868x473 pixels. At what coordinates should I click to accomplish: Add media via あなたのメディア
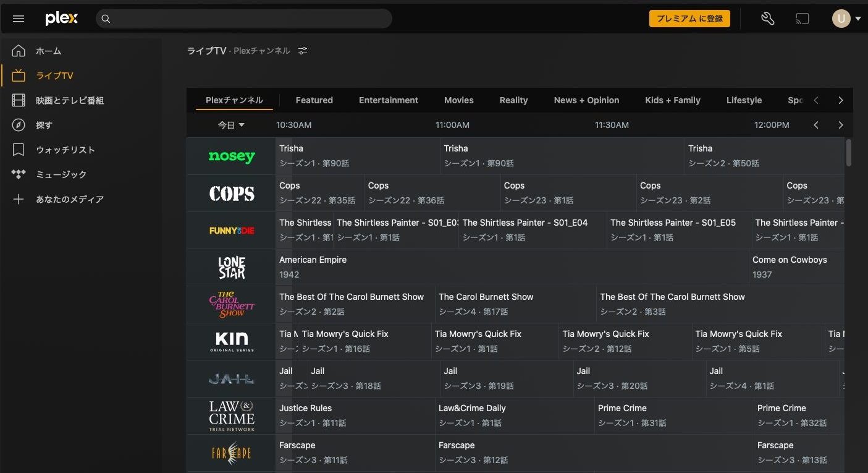[x=69, y=199]
